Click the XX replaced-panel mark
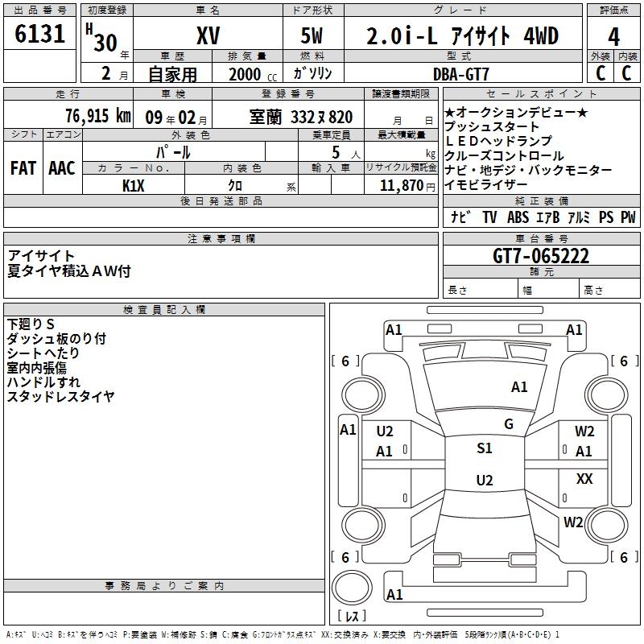The height and width of the screenshot is (644, 644). [x=584, y=479]
